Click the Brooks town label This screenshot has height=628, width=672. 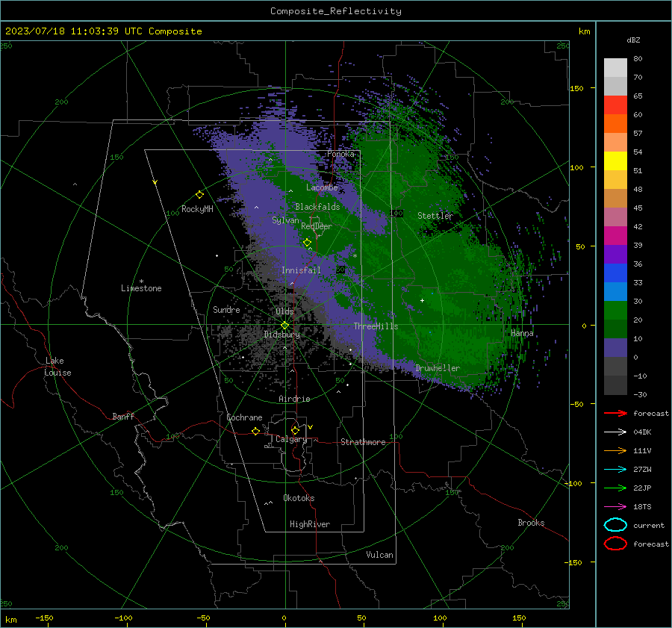pos(531,523)
